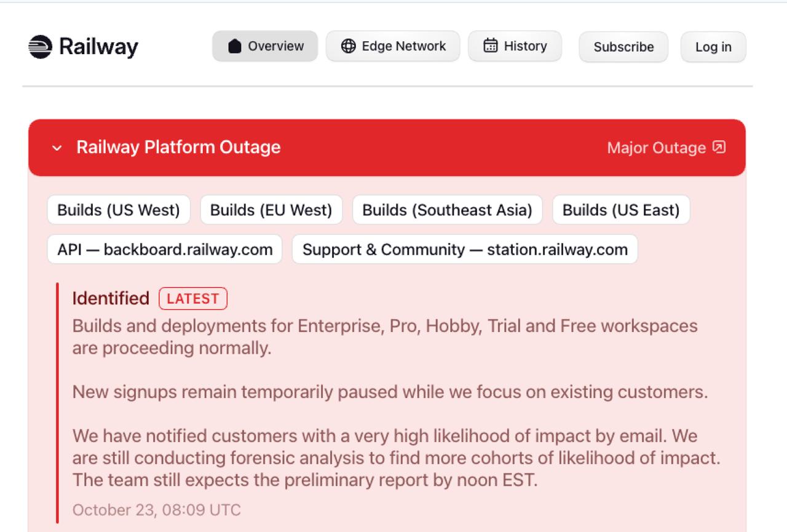
Task: Click the paragraph starting 'Builds and deployments'
Action: pyautogui.click(x=385, y=336)
